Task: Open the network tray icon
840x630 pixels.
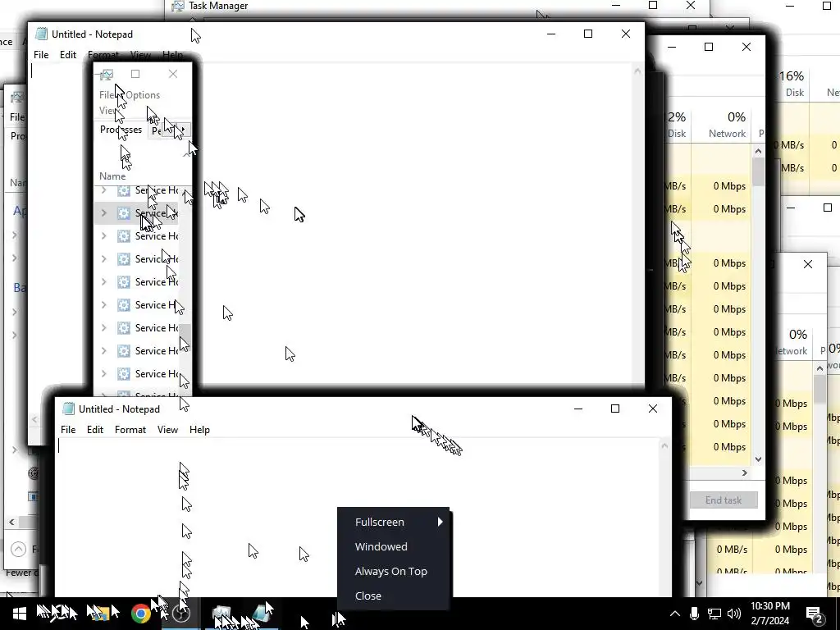Action: (x=714, y=614)
